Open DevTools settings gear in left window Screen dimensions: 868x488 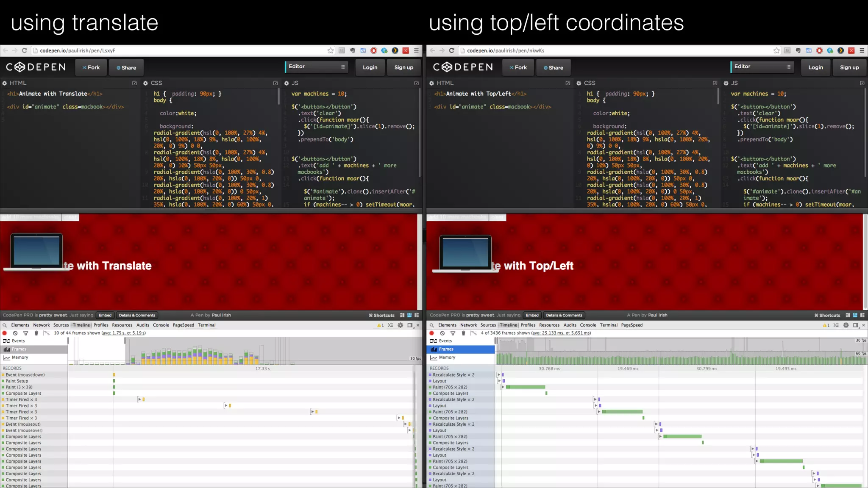(400, 325)
